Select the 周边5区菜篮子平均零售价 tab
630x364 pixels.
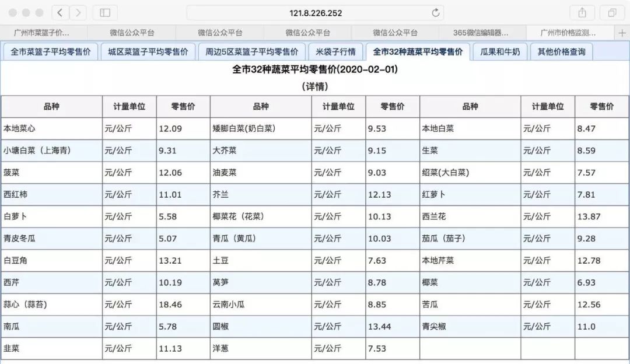[x=251, y=52]
